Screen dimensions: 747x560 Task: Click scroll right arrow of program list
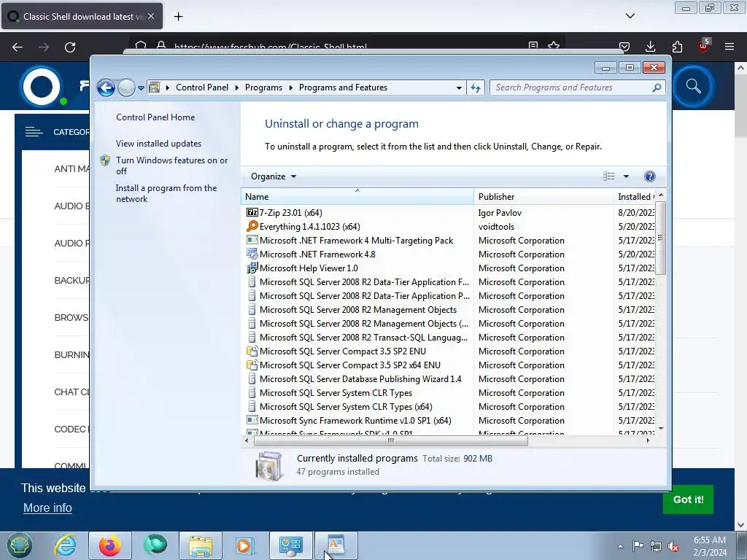648,441
